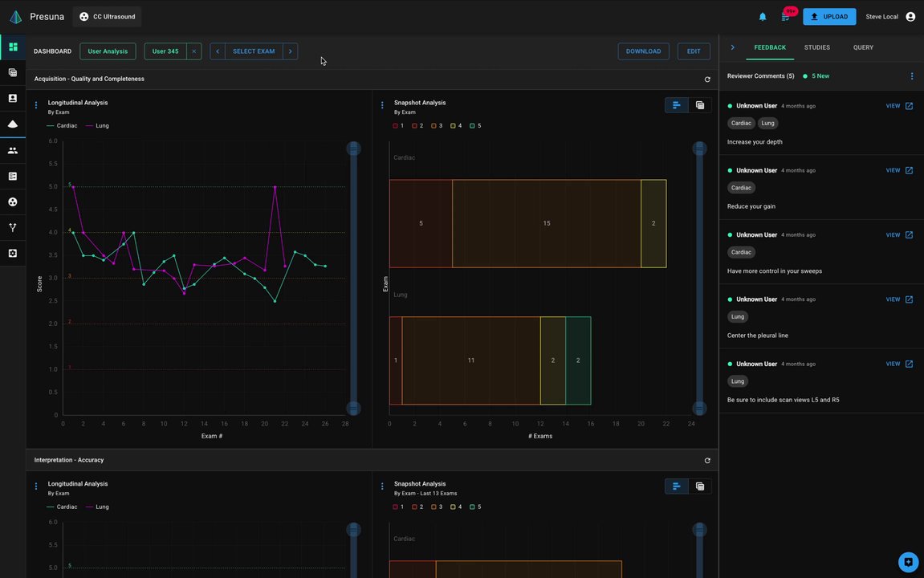Open the film reel sidebar icon
The width and height of the screenshot is (924, 578).
12,202
